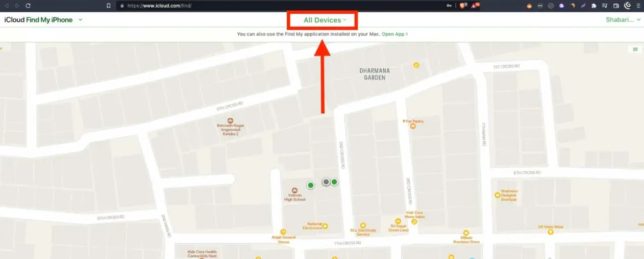644x259 pixels.
Task: Switch map view with the green map icon
Action: pyautogui.click(x=635, y=49)
